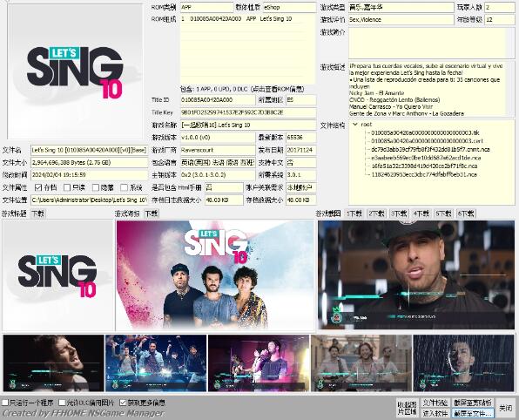Select file e3aabeeb569ec0be...nca
This screenshot has width=519, height=420.
[426, 158]
